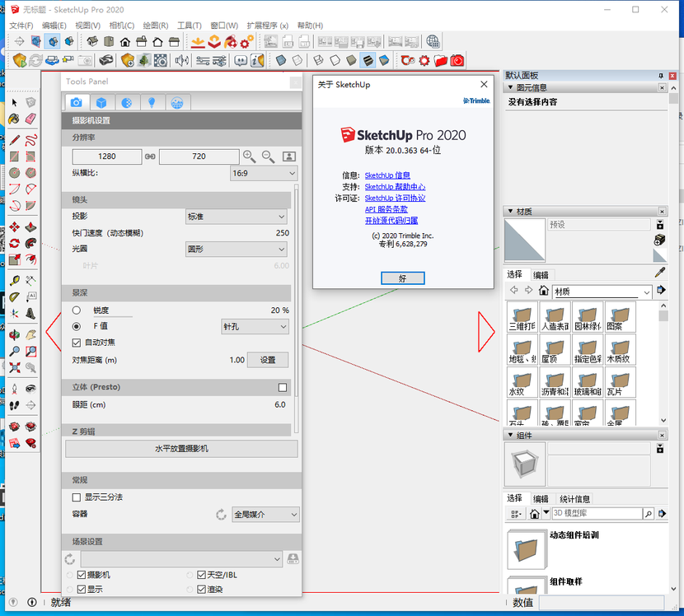Open the 纵横比 16:9 dropdown

[x=263, y=174]
